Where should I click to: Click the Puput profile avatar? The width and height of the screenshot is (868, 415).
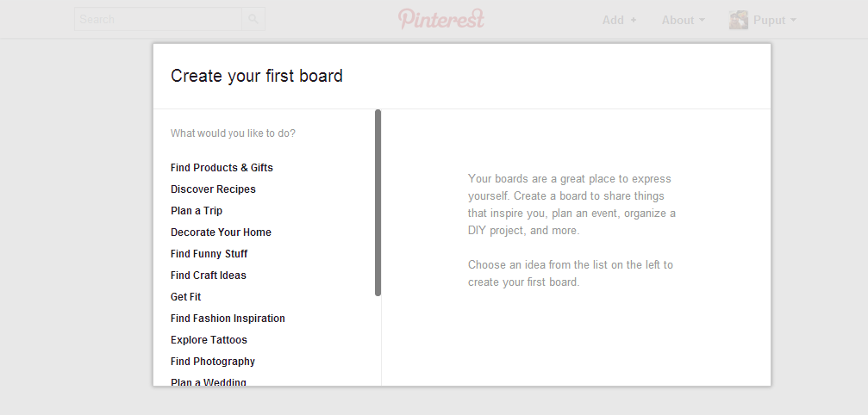(739, 20)
